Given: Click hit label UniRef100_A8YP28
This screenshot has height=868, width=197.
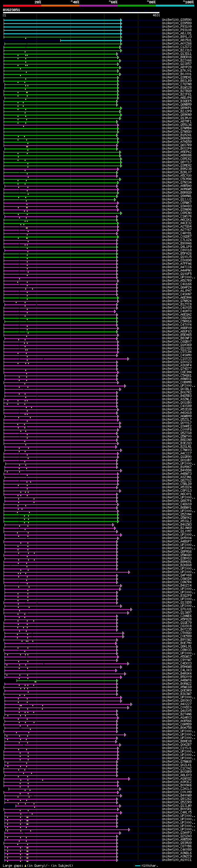Looking at the screenshot, I should coord(177,67).
